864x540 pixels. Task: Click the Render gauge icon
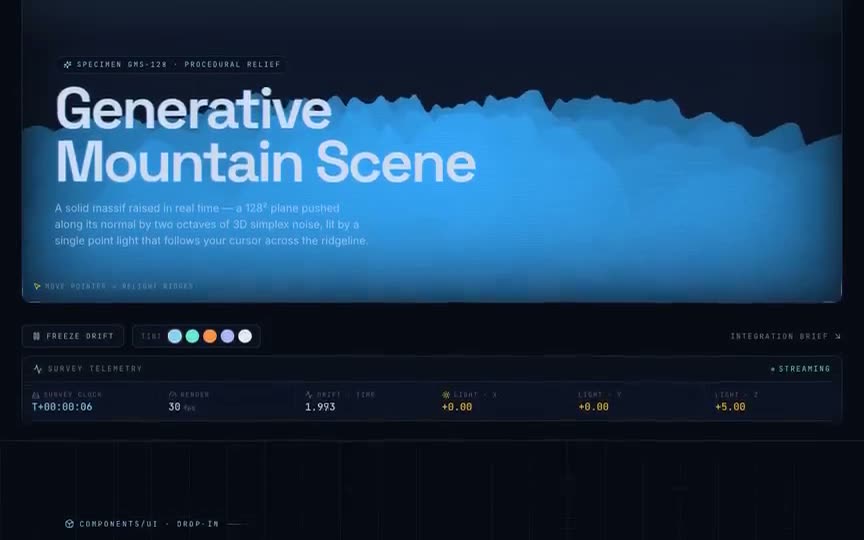pos(172,395)
